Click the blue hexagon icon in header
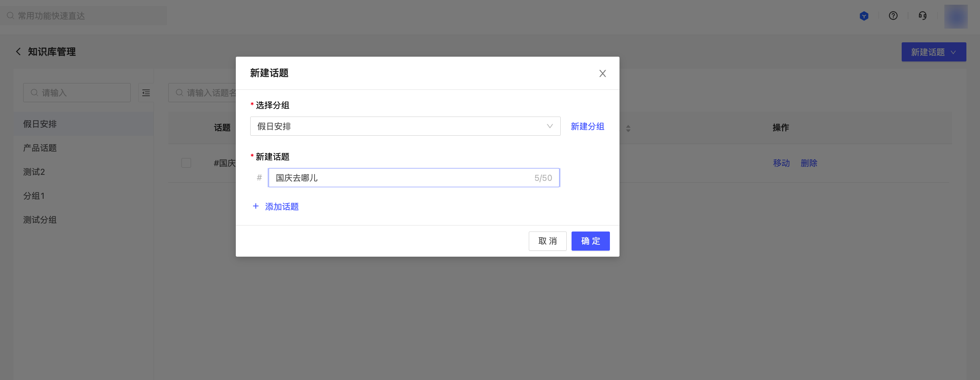Screen dimensions: 980x380 (x=864, y=16)
